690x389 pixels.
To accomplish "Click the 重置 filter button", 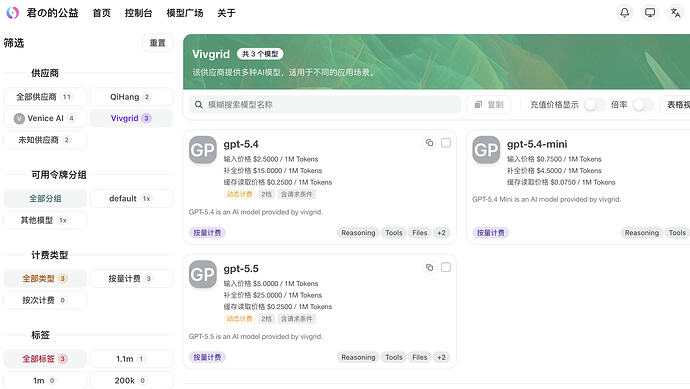I will point(158,43).
